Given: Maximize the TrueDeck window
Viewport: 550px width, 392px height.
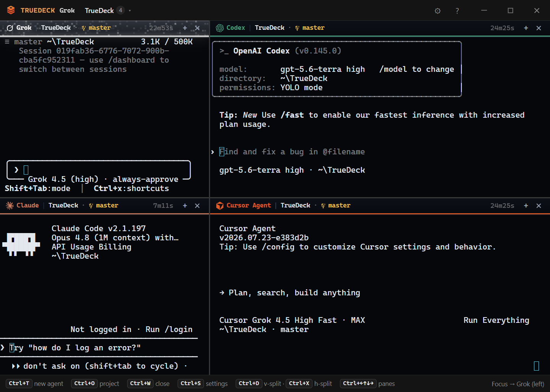Looking at the screenshot, I should tap(510, 10).
